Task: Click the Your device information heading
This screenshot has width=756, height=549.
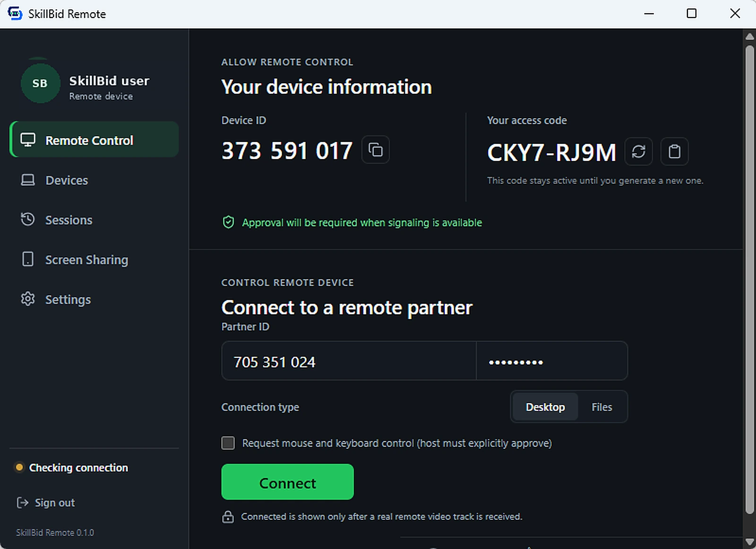Action: tap(326, 87)
